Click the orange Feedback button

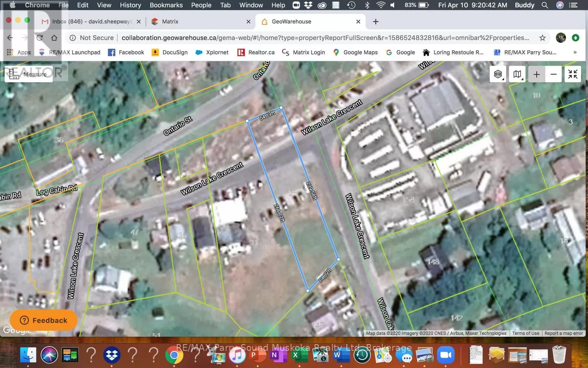point(44,320)
